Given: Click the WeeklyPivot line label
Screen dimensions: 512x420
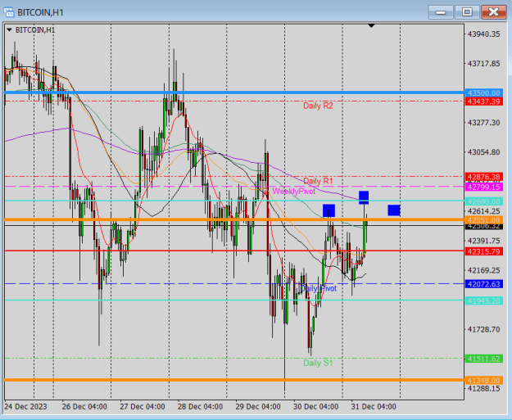Looking at the screenshot, I should pyautogui.click(x=293, y=192).
